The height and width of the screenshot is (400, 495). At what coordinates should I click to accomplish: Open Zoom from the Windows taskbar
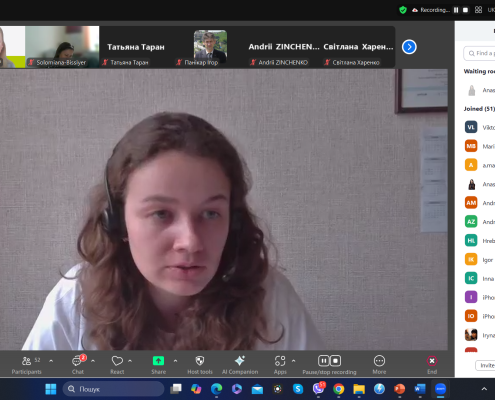coord(441,389)
